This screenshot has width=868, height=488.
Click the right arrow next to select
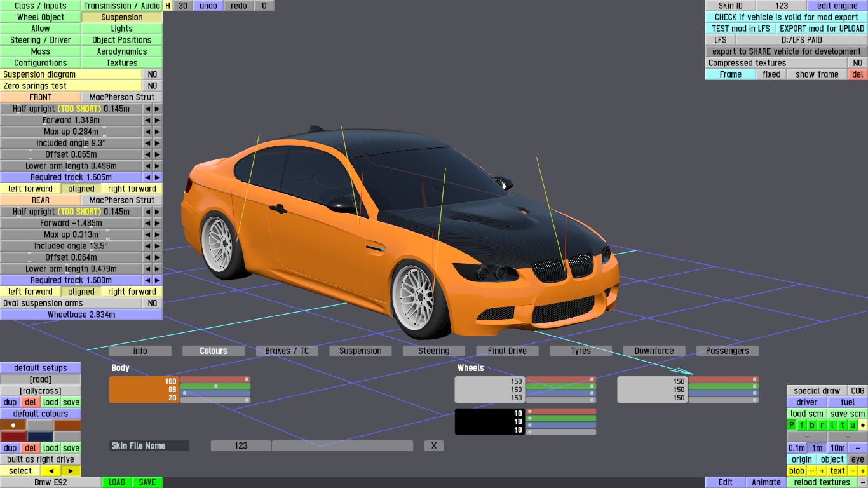(x=71, y=471)
